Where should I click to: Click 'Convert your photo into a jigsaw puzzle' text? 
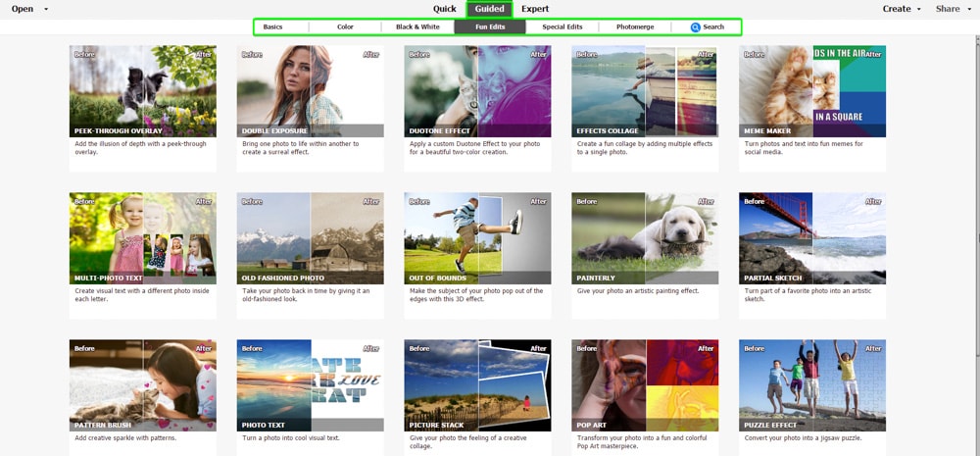click(x=804, y=438)
